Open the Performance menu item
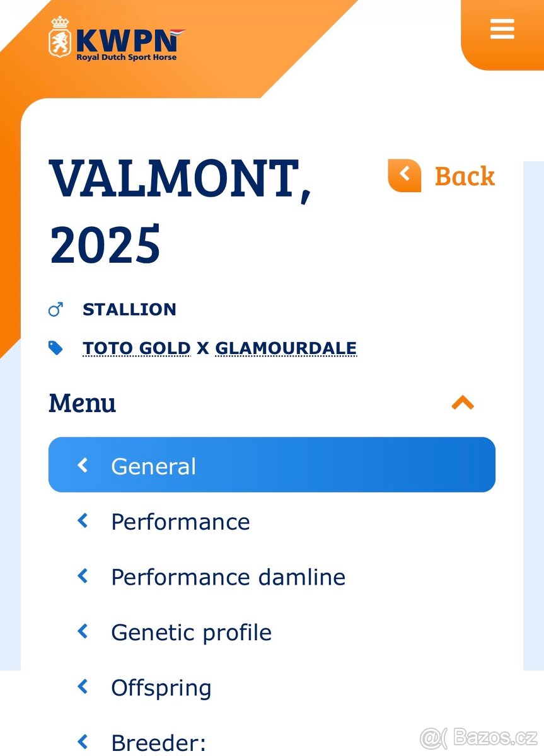The width and height of the screenshot is (544, 756). tap(180, 521)
